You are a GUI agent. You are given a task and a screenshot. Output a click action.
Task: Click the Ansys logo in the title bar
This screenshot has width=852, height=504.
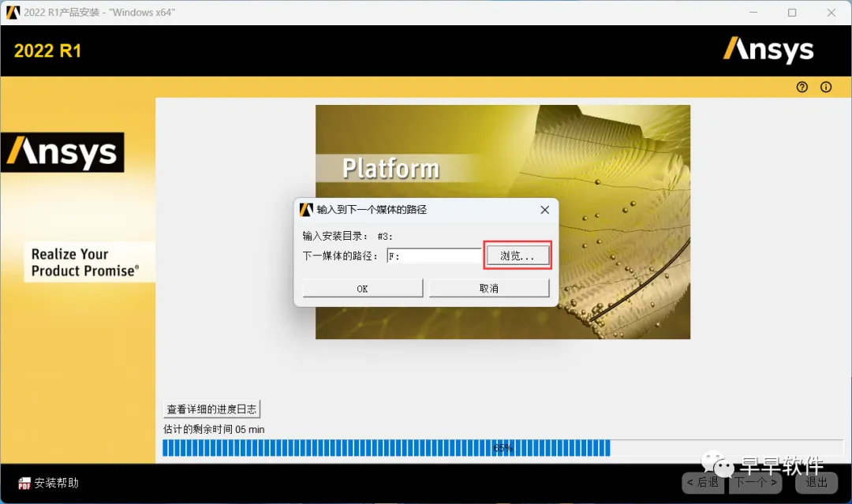tap(13, 13)
